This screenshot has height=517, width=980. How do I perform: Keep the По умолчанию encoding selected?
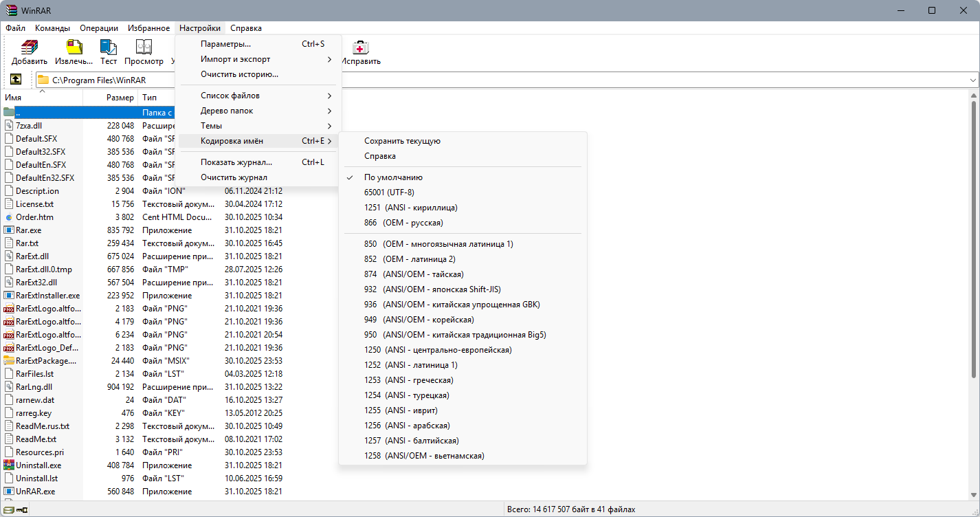[463, 177]
